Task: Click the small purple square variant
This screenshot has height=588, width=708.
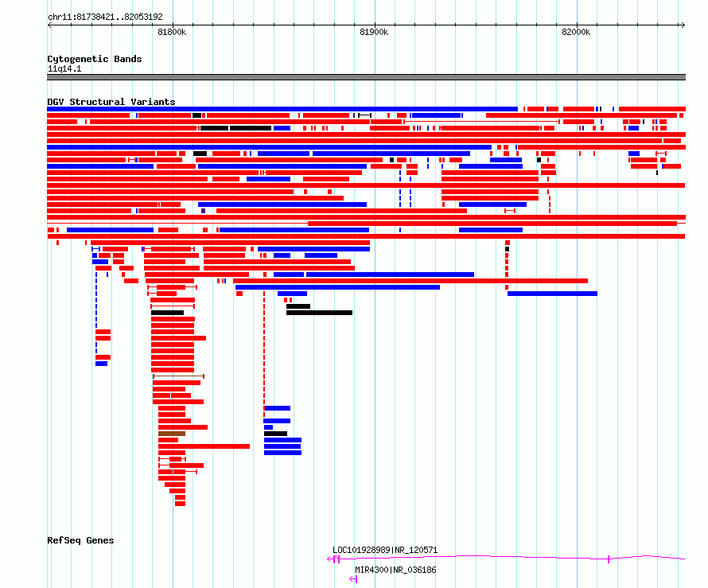Action: tap(203, 211)
